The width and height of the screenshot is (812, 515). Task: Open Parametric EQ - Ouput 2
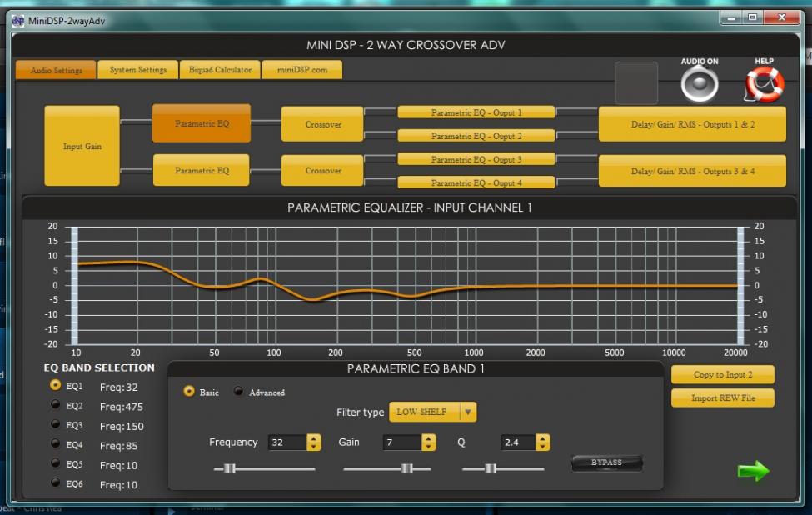tap(476, 136)
